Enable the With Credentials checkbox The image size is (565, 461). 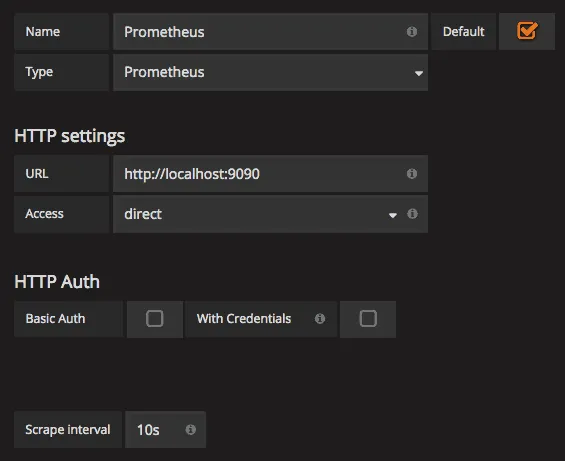tap(368, 319)
